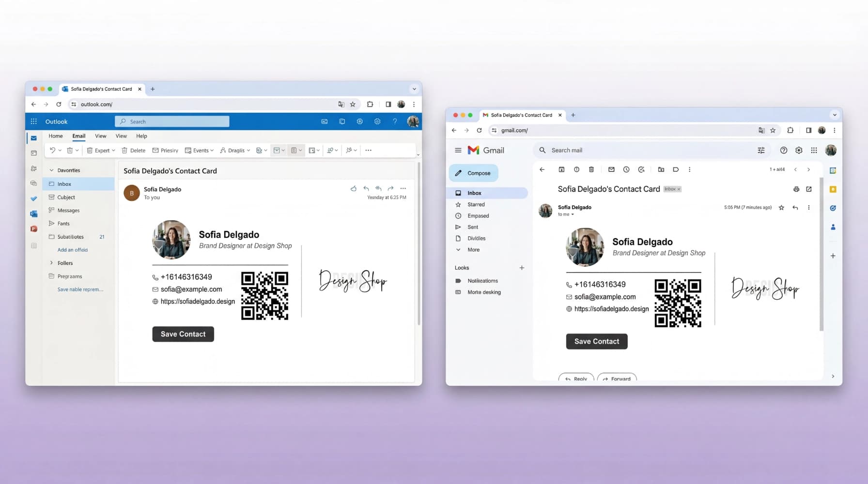Archive Sofia Delgado's email in Gmail toolbar

click(561, 170)
